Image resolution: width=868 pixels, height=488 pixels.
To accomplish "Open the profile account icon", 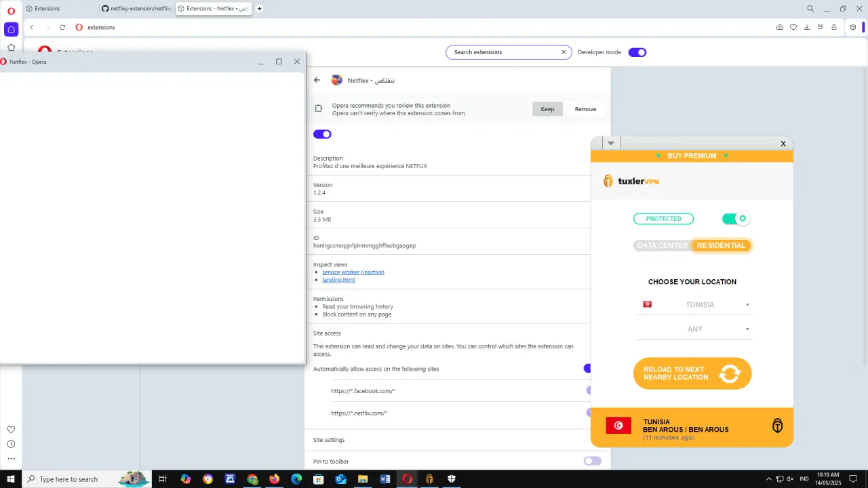I will 834,27.
